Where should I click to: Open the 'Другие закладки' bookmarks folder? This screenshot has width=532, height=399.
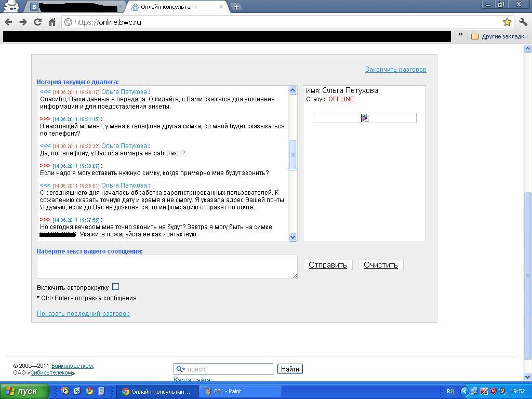tap(499, 36)
